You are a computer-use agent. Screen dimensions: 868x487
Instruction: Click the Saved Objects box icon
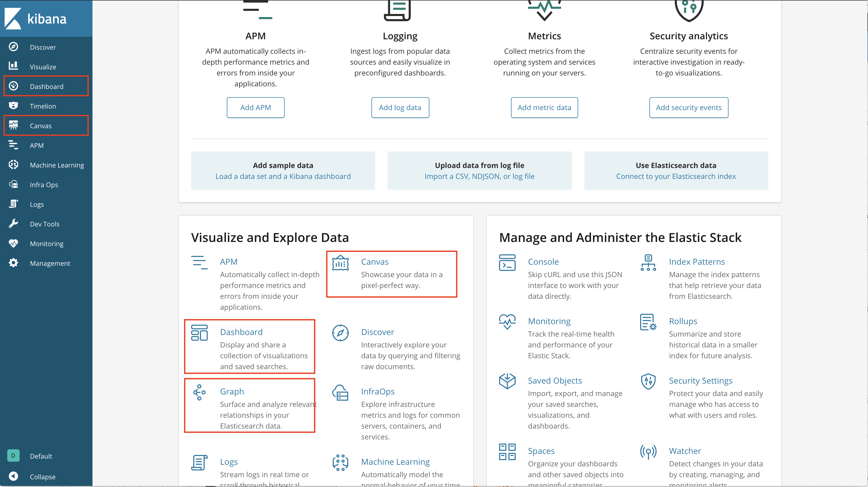(507, 382)
